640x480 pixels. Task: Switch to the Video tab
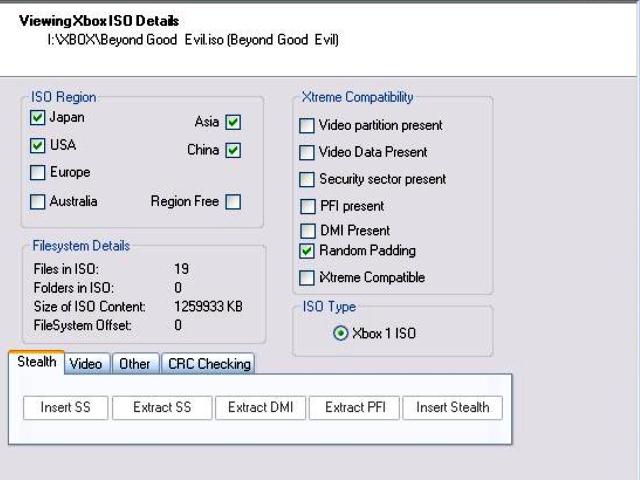[86, 364]
